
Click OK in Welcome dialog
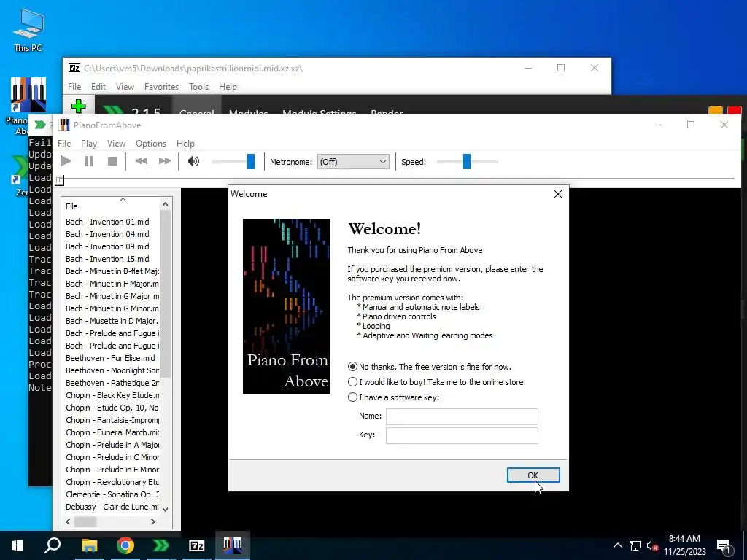(533, 475)
